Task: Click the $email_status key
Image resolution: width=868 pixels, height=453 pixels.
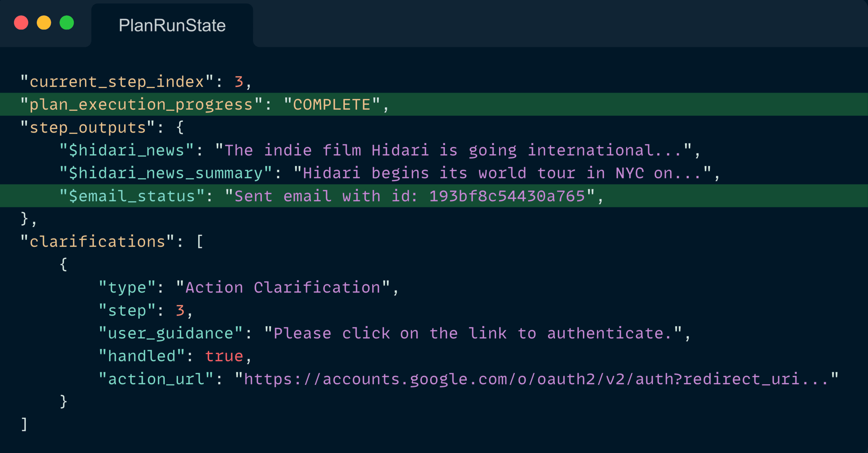Action: [x=132, y=196]
